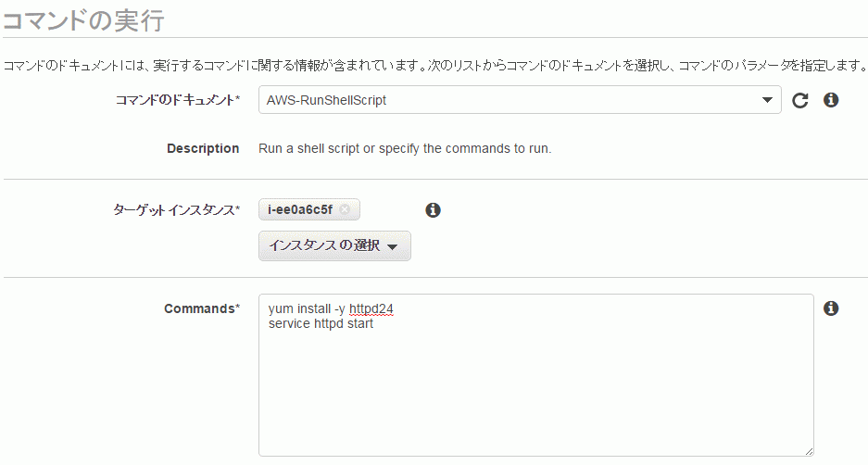The height and width of the screenshot is (465, 868).
Task: Click the ターゲットインスタンス field label
Action: [177, 209]
